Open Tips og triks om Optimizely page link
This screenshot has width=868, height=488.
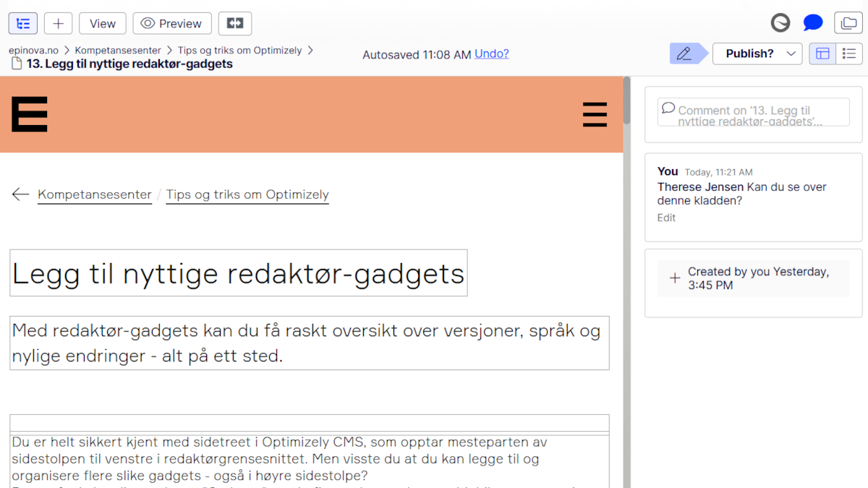[x=247, y=194]
